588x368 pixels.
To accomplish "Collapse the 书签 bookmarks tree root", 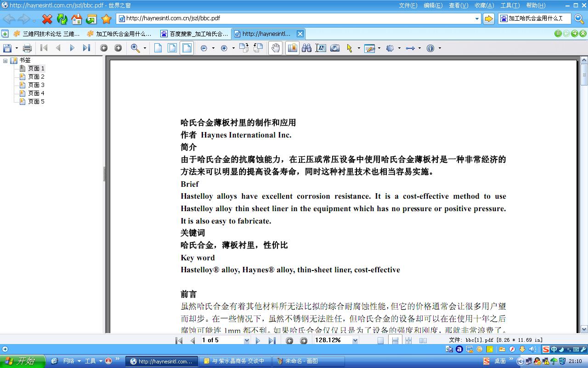I will coord(5,60).
